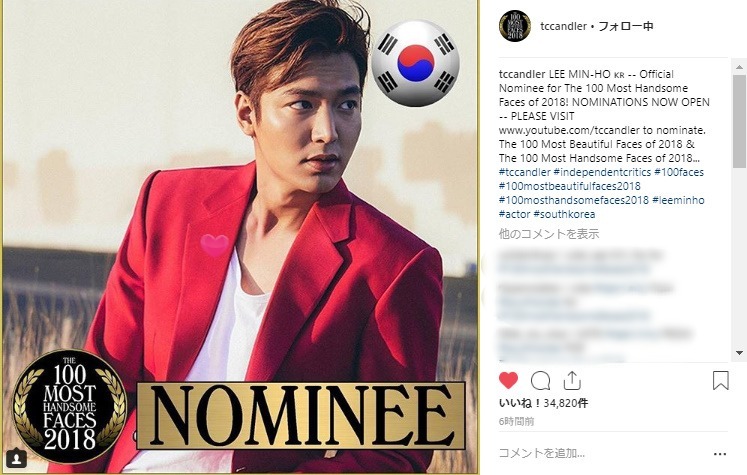Open the comment speech bubble icon
This screenshot has height=475, width=747.
coord(541,381)
